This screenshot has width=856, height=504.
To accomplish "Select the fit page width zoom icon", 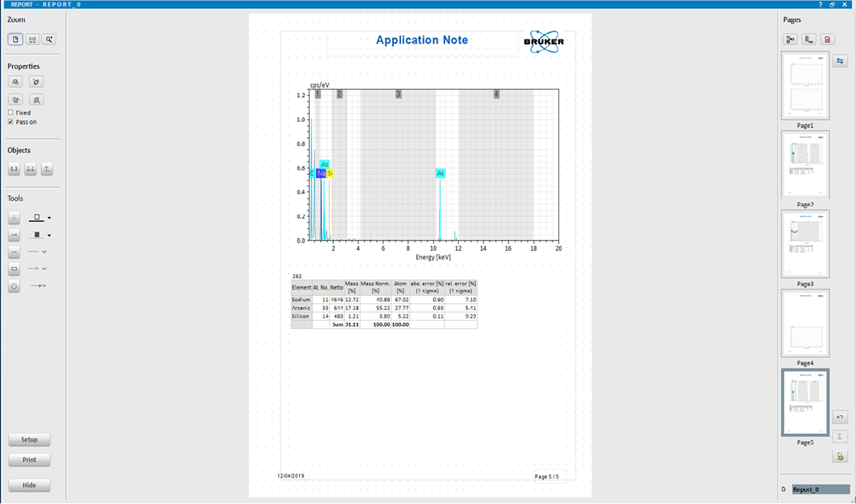I will [33, 40].
